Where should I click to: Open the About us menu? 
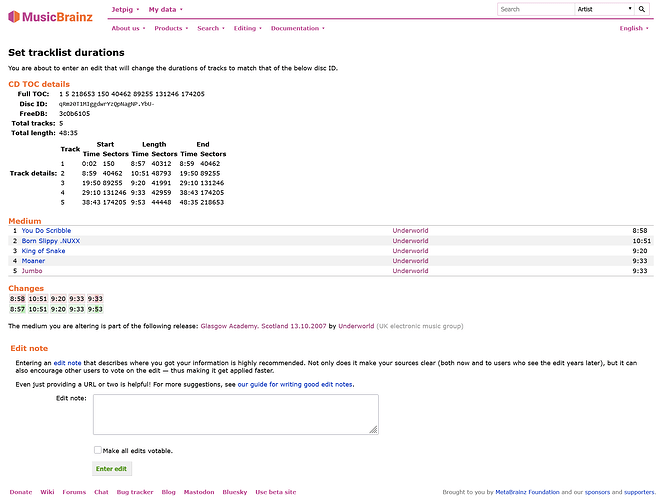coord(128,29)
